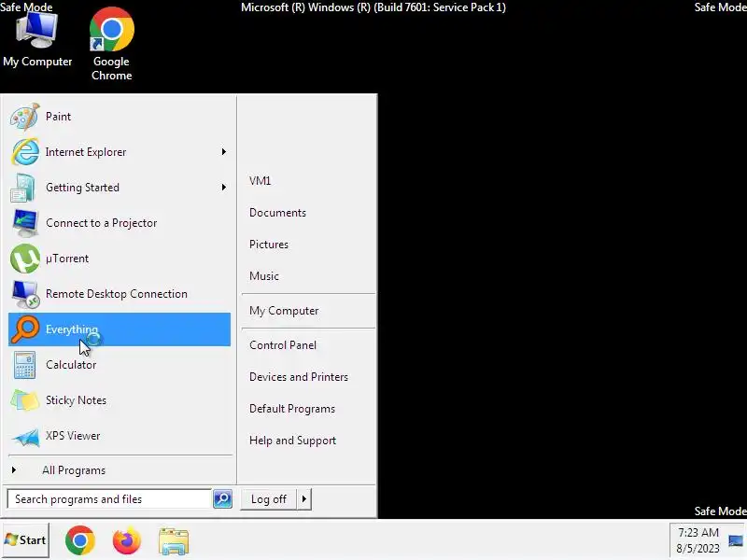Open the Connect to a Projector icon

tap(25, 223)
